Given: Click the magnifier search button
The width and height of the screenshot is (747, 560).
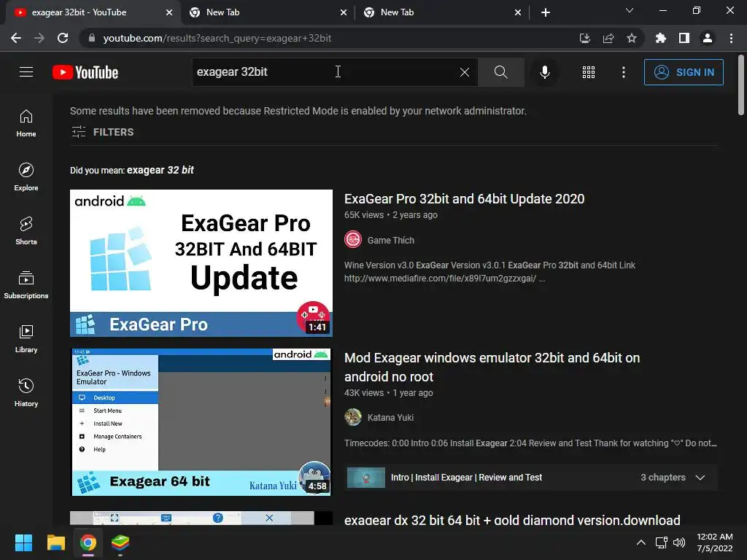Looking at the screenshot, I should (x=500, y=72).
